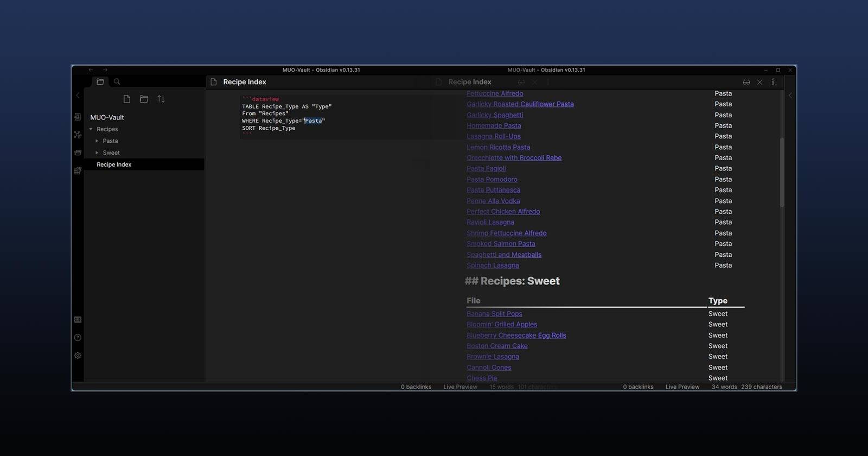
Task: Open settings gear in left ribbon
Action: (x=78, y=356)
